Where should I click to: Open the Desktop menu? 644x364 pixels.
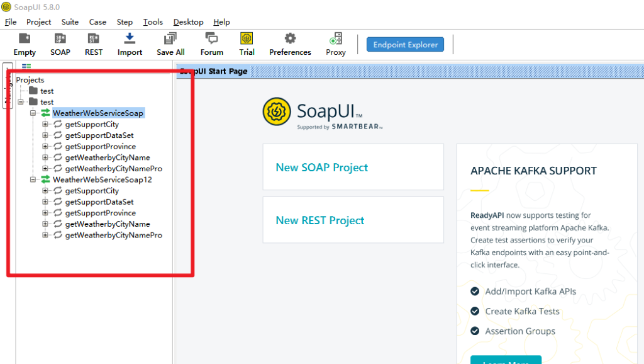[x=189, y=22]
